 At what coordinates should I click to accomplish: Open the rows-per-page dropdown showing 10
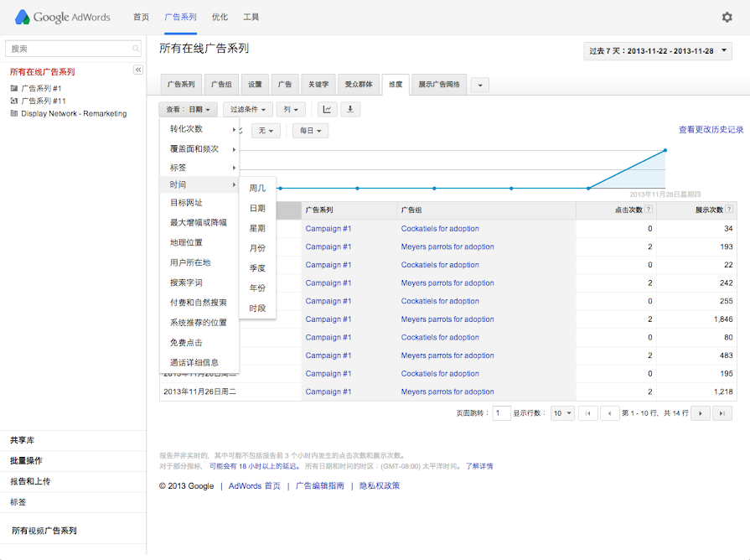coord(562,413)
